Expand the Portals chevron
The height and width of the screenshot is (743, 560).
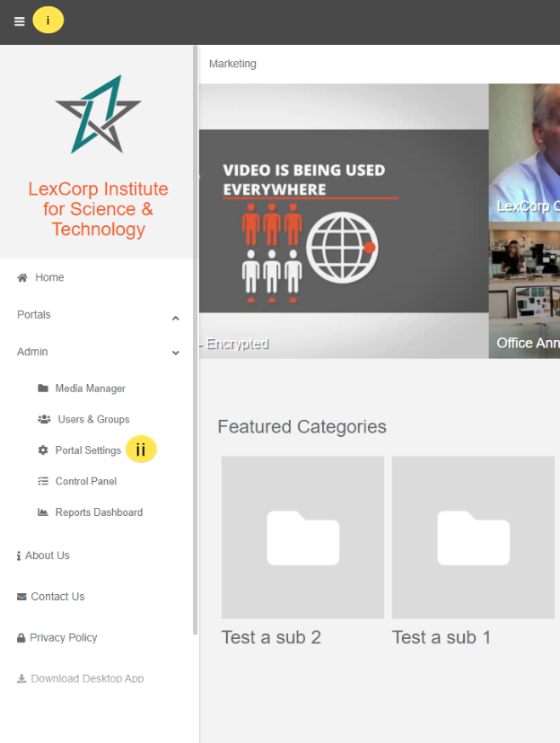pos(175,318)
